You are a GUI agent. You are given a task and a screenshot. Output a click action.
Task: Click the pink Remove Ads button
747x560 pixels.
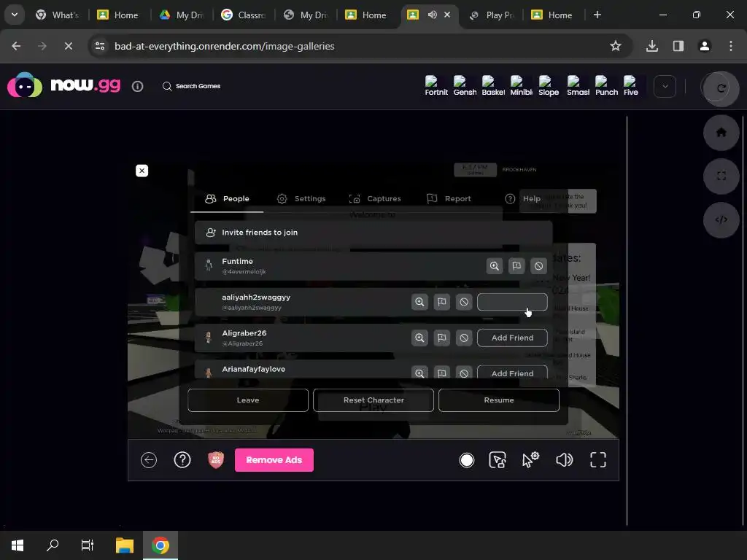274,460
